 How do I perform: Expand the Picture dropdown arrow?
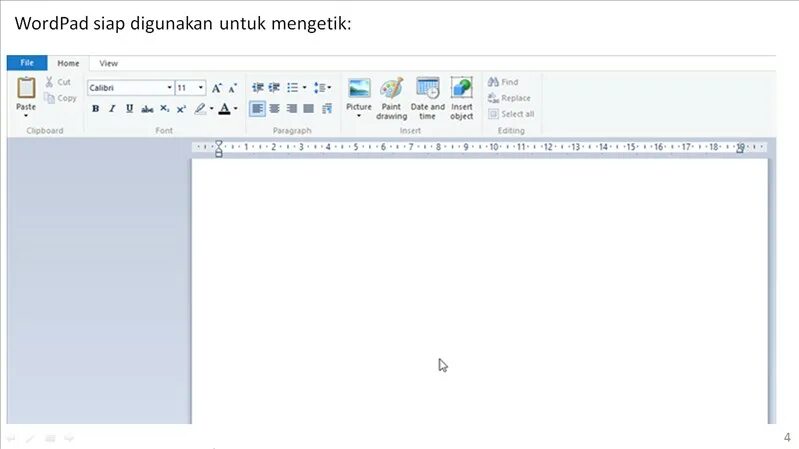point(359,116)
